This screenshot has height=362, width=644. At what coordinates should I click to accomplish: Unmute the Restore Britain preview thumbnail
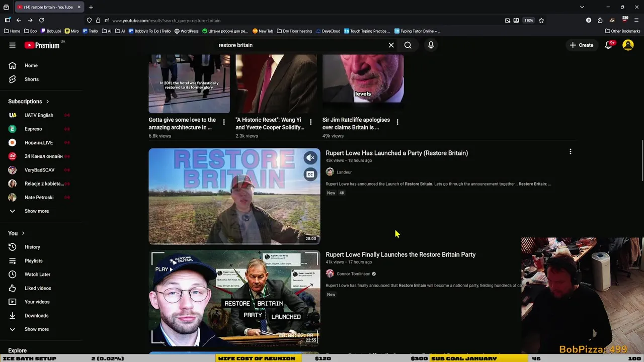[310, 158]
